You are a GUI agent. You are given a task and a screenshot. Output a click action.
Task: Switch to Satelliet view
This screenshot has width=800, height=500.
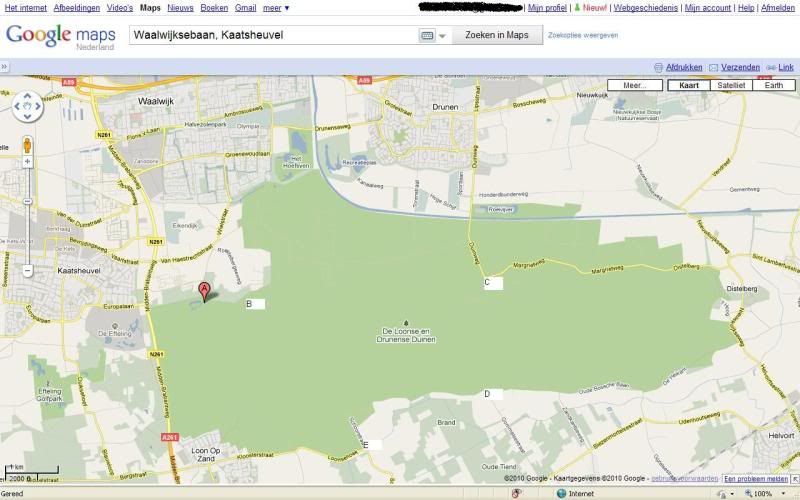point(731,85)
